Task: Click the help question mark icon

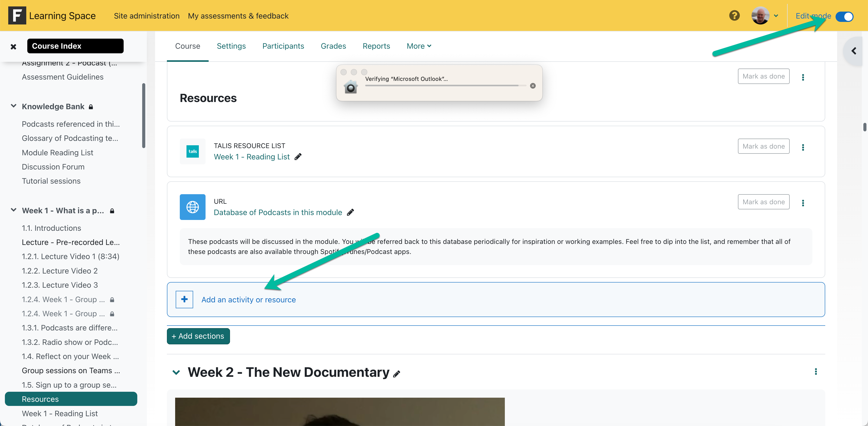Action: 734,15
